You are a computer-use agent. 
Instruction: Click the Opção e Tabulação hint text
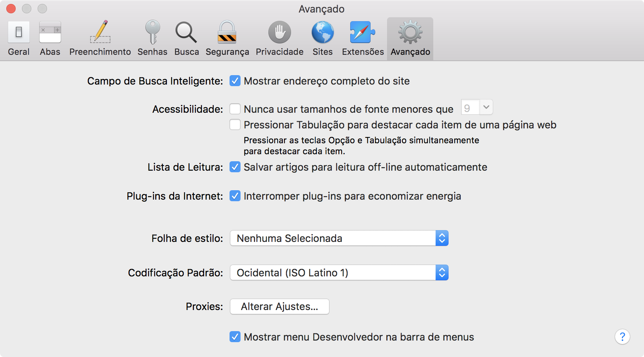tap(361, 146)
